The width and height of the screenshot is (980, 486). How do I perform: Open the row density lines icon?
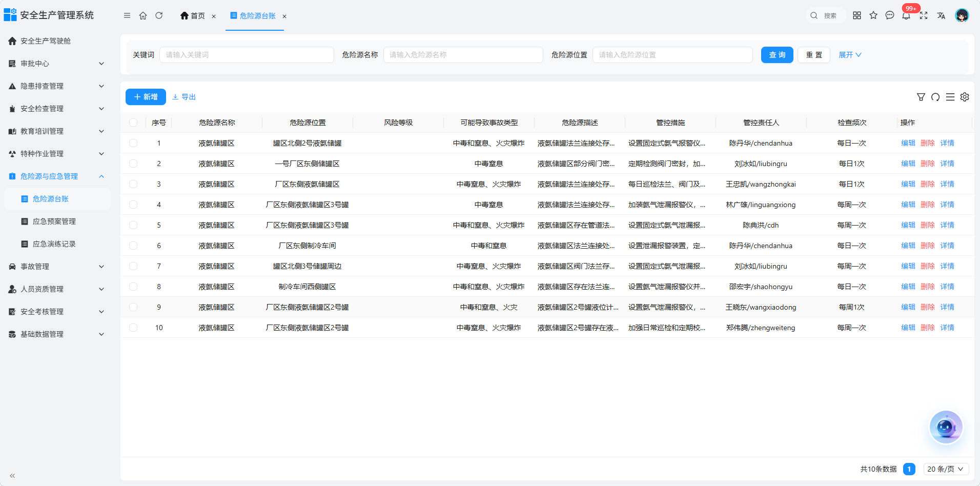[950, 97]
